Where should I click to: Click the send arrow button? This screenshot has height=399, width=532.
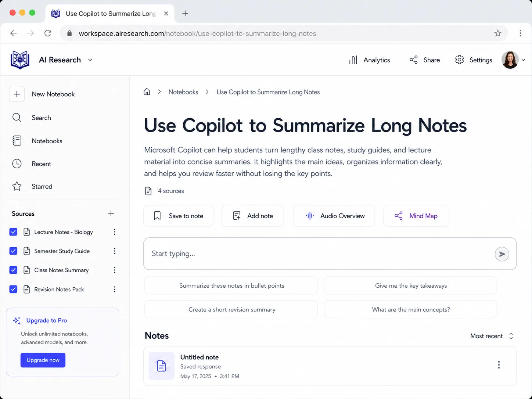pyautogui.click(x=502, y=254)
